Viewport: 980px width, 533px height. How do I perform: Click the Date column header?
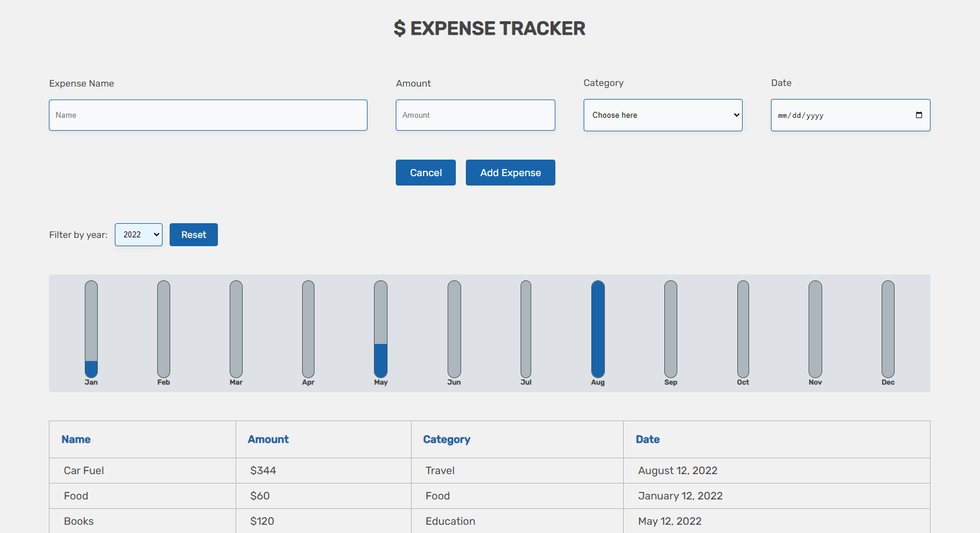pos(648,439)
